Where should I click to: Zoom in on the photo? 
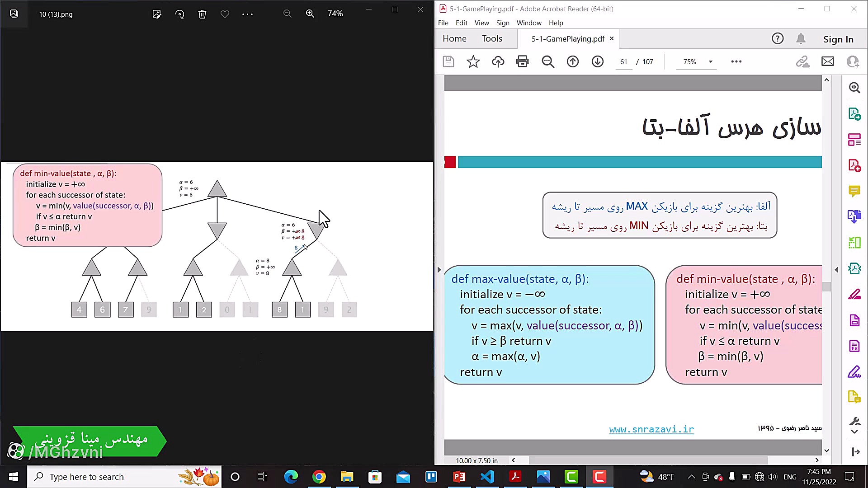point(310,14)
